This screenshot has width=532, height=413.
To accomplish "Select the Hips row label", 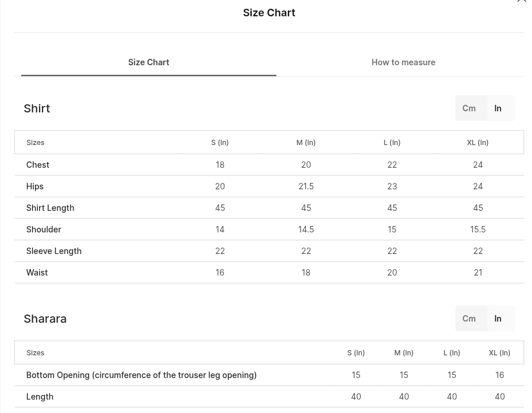I will (x=35, y=186).
